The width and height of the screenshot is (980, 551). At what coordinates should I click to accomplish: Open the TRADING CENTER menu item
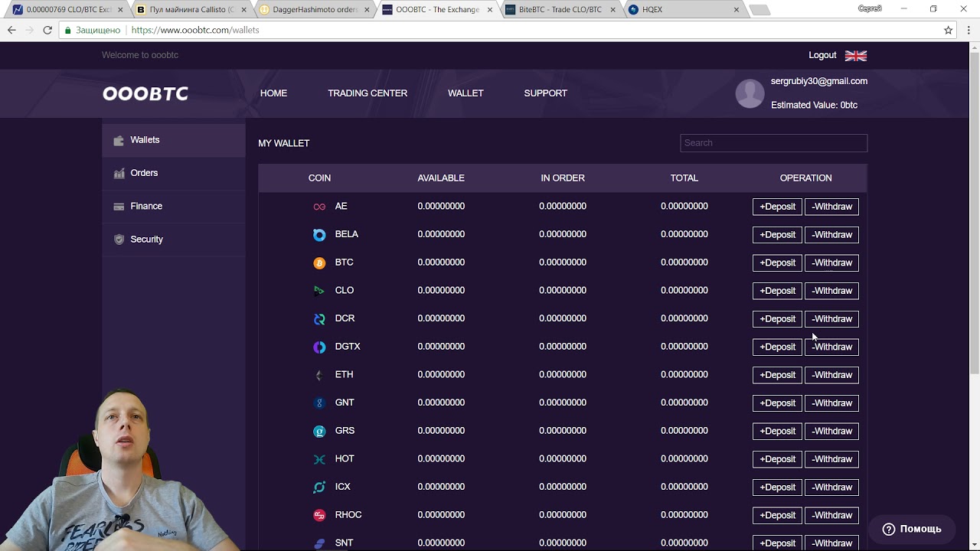[367, 93]
